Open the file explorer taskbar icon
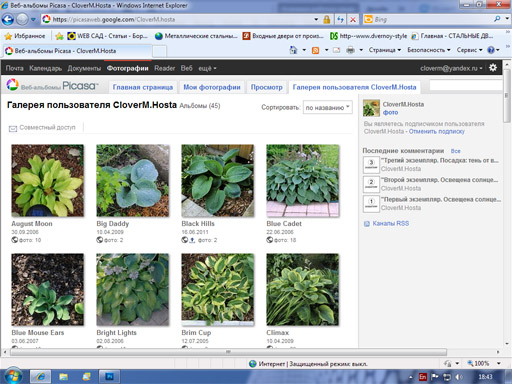 point(63,377)
